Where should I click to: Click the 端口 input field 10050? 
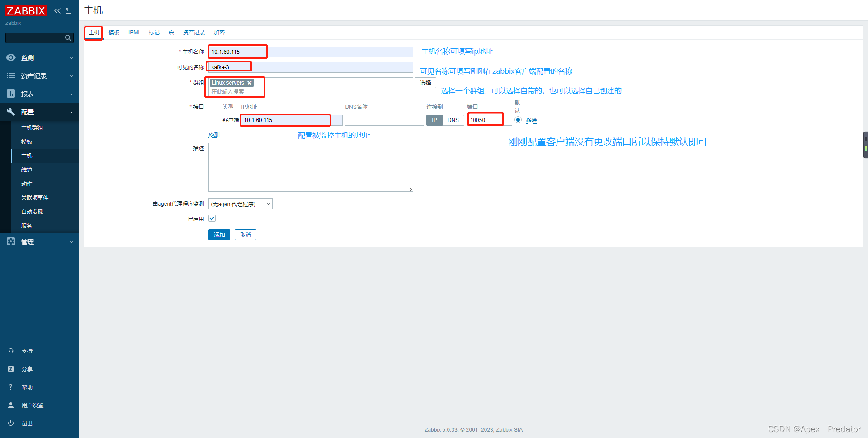point(490,120)
